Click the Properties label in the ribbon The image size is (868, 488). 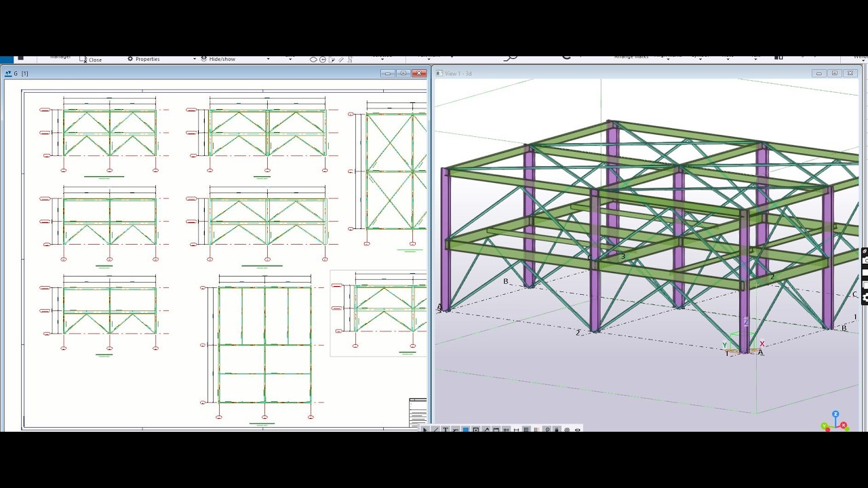tap(147, 60)
